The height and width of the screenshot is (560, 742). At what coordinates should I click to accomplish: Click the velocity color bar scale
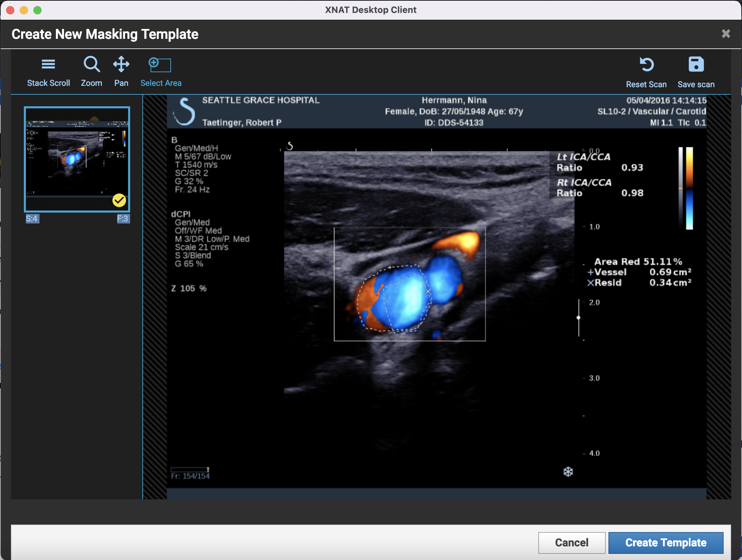[689, 188]
